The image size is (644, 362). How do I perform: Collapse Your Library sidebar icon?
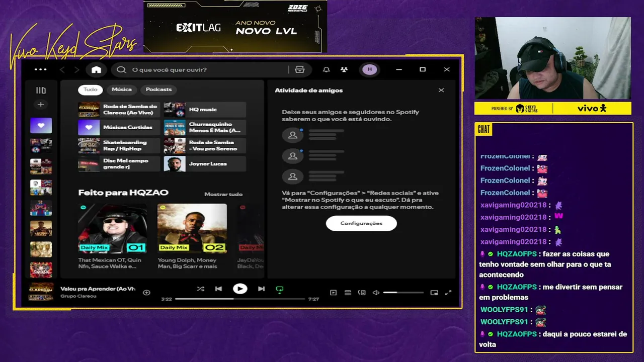pos(41,90)
